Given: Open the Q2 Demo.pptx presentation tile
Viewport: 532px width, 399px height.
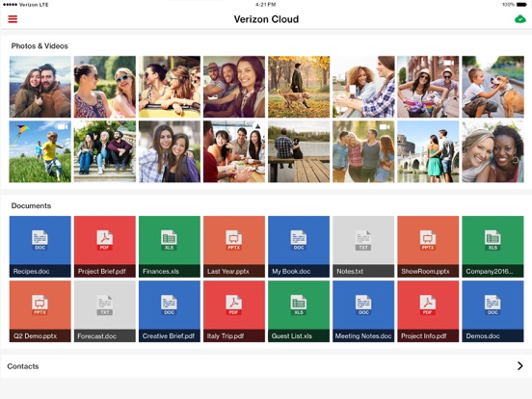Looking at the screenshot, I should [x=40, y=311].
